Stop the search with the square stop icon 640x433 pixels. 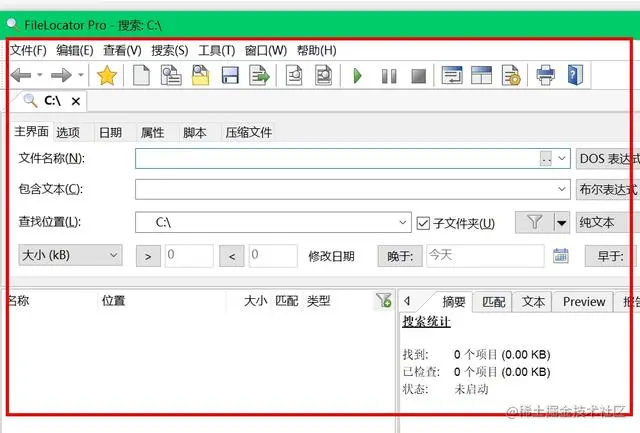coord(418,76)
